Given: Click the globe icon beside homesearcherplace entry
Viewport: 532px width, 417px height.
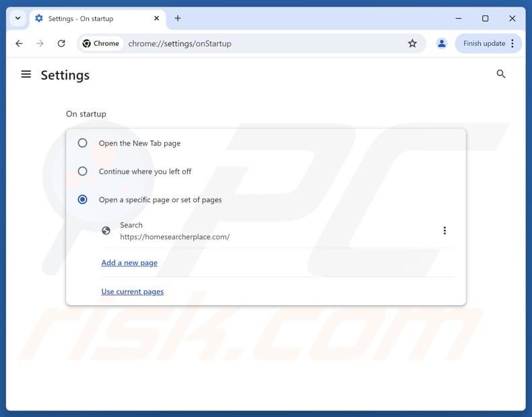Looking at the screenshot, I should pyautogui.click(x=106, y=230).
